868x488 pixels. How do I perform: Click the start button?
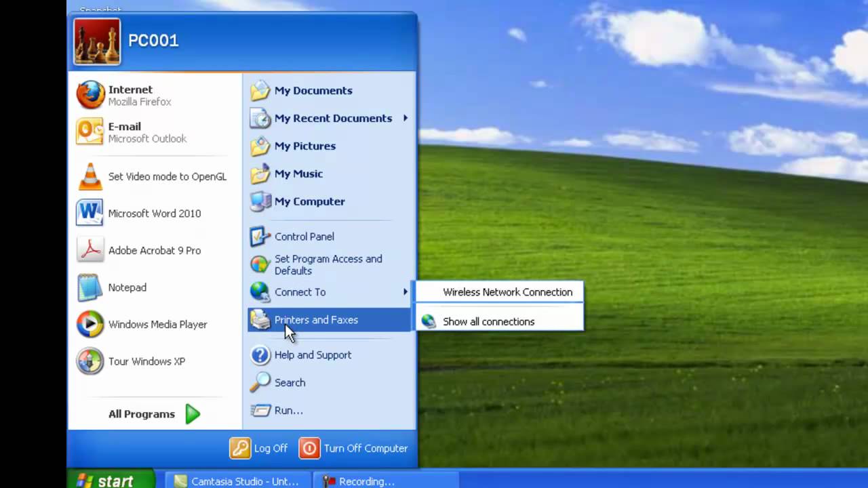tap(111, 480)
